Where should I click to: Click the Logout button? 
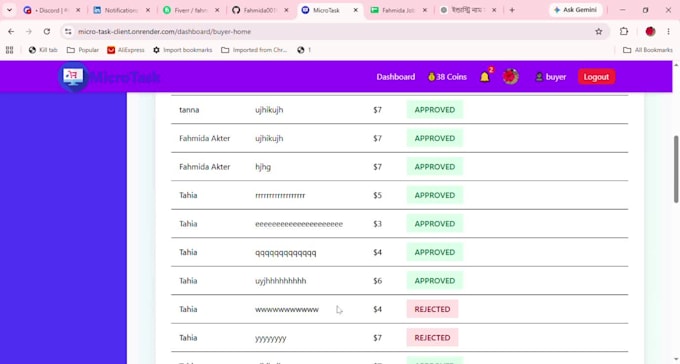[596, 77]
